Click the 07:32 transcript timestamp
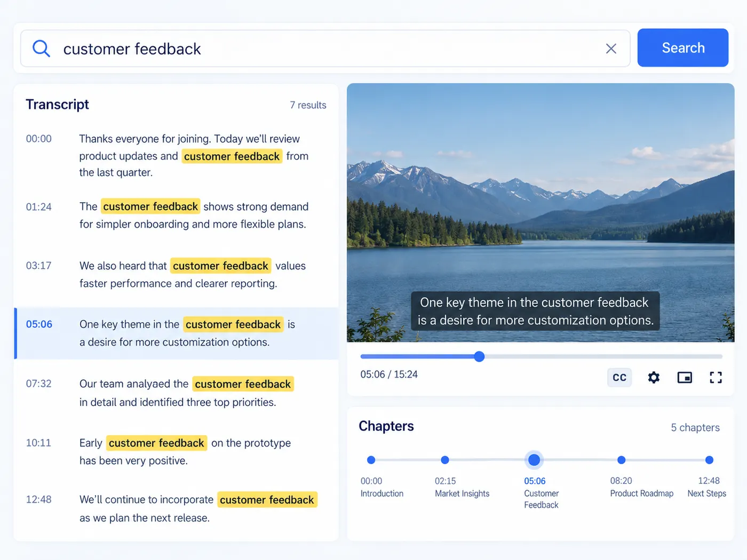Screen dimensions: 747x560 click(39, 383)
